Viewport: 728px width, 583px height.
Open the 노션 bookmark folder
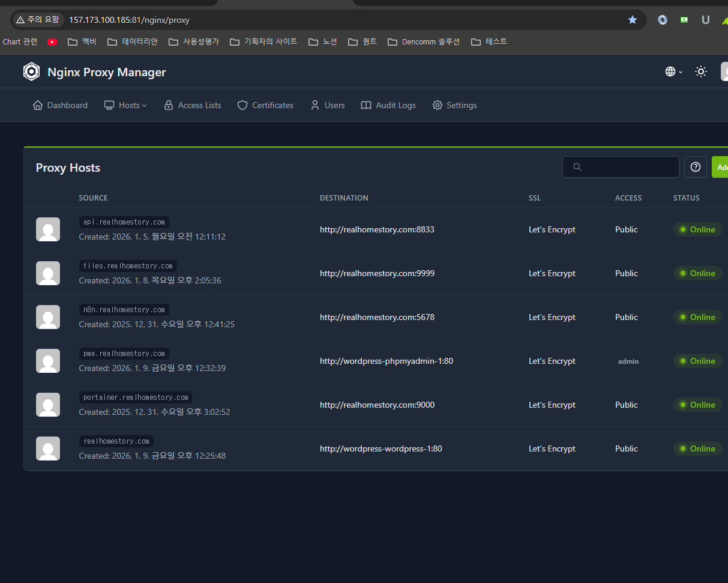click(323, 42)
